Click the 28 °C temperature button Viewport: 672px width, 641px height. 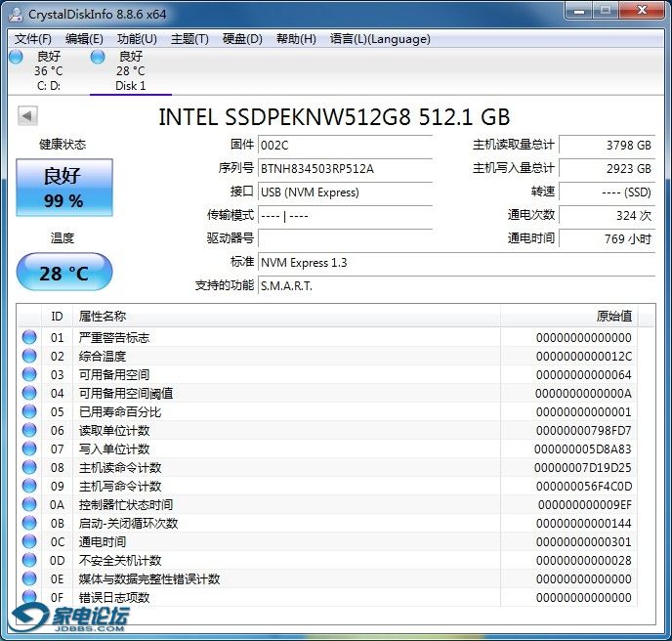tap(64, 272)
